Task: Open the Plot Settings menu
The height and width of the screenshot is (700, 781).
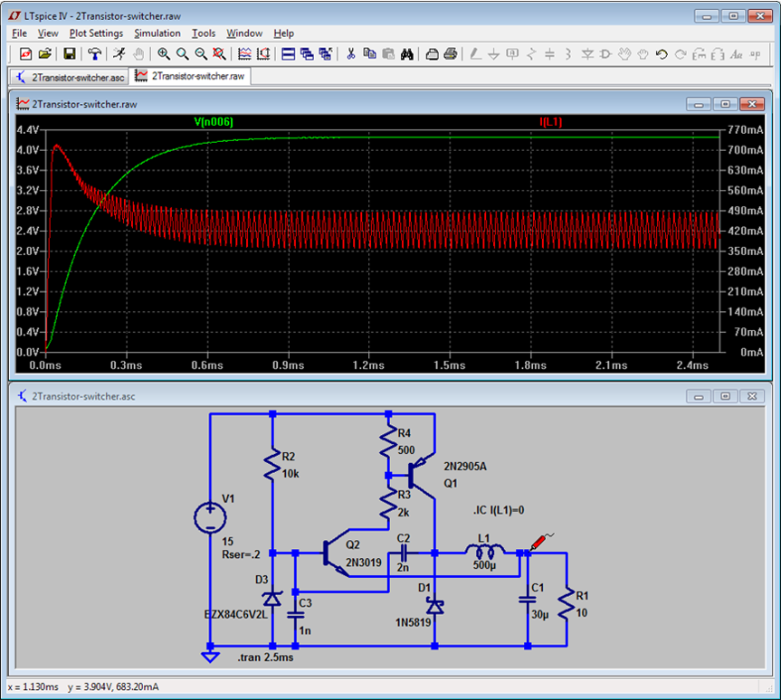Action: click(96, 33)
